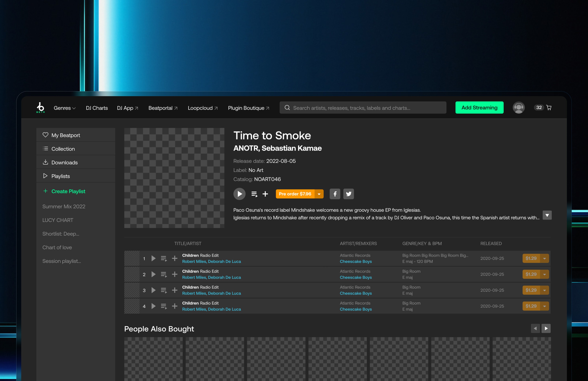This screenshot has height=381, width=588.
Task: Click the Beatport logo icon
Action: pyautogui.click(x=41, y=108)
